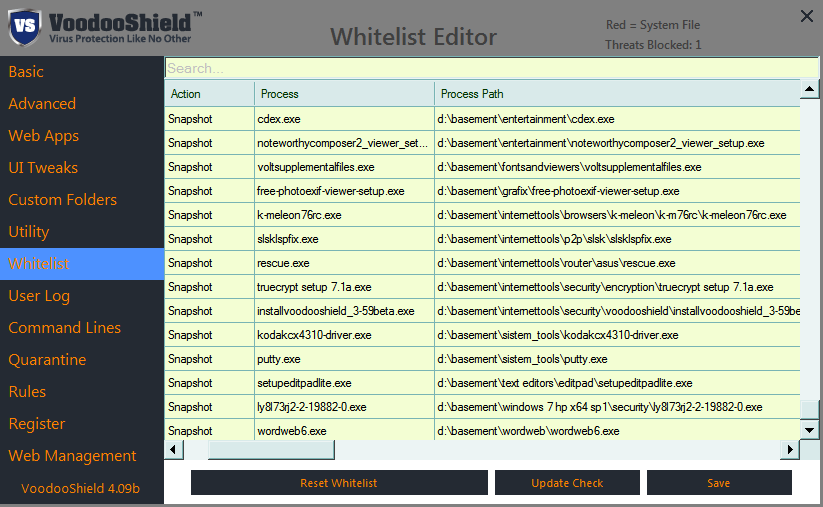Click the horizontal scrollbar right arrow
823x507 pixels.
click(789, 449)
